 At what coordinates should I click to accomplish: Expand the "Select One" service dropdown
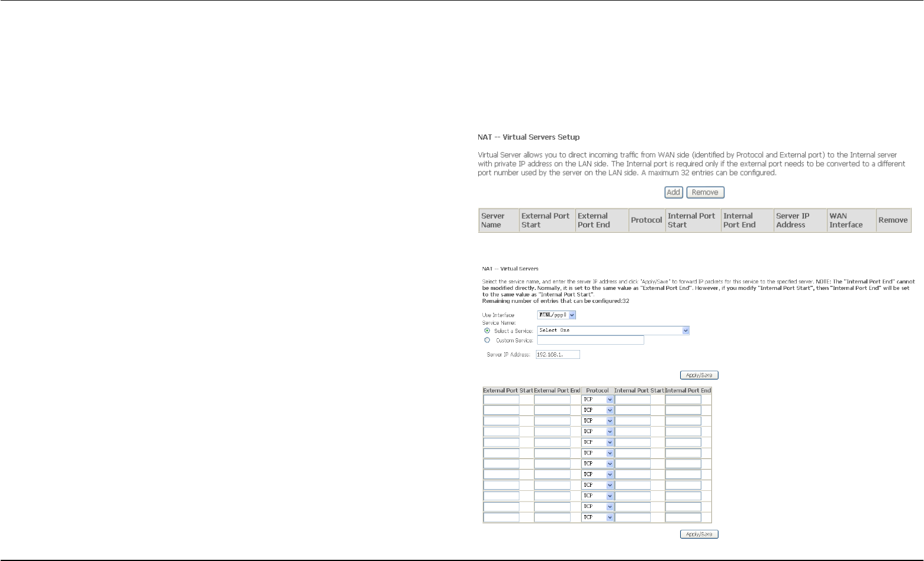click(613, 331)
